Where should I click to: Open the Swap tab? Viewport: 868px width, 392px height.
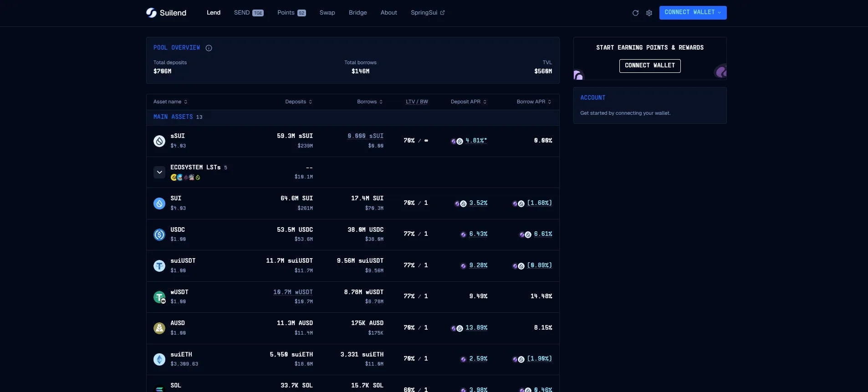327,13
